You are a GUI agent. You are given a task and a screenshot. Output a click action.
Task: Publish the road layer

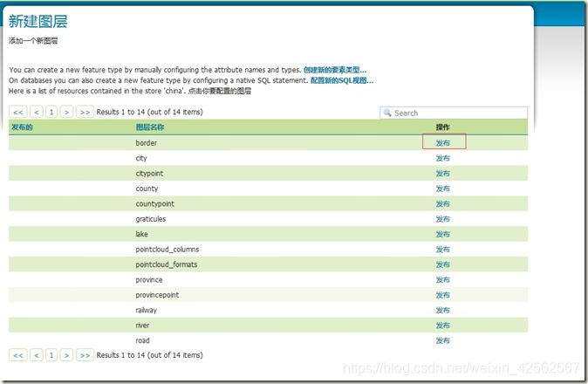pyautogui.click(x=443, y=340)
